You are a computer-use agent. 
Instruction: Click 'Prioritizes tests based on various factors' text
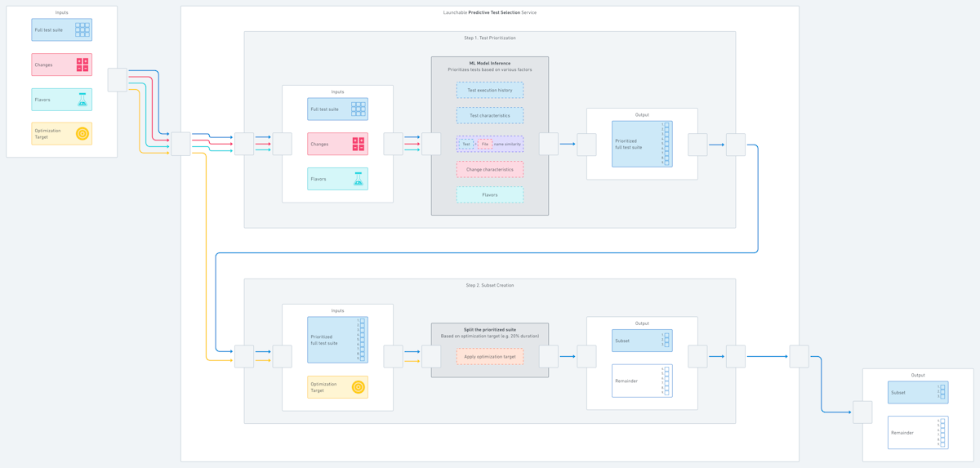(490, 69)
